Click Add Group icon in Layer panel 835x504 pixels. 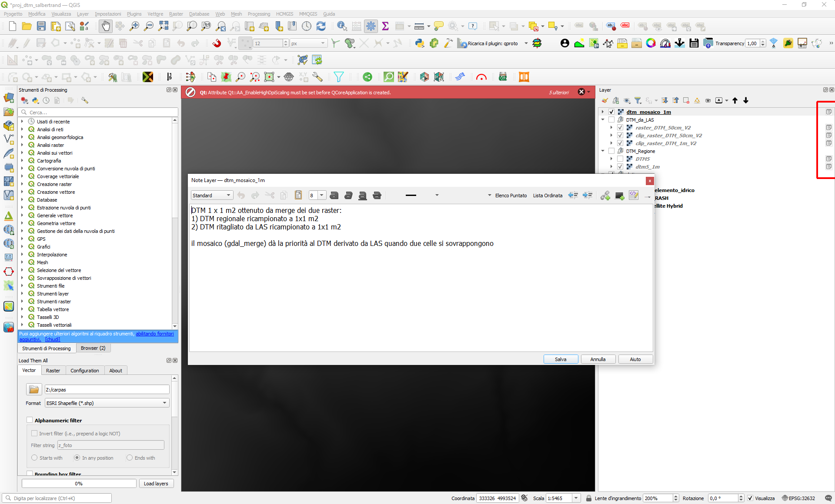coord(616,100)
